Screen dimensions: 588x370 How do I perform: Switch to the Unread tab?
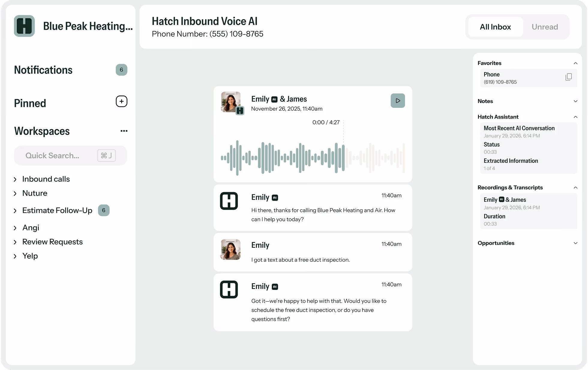coord(545,27)
